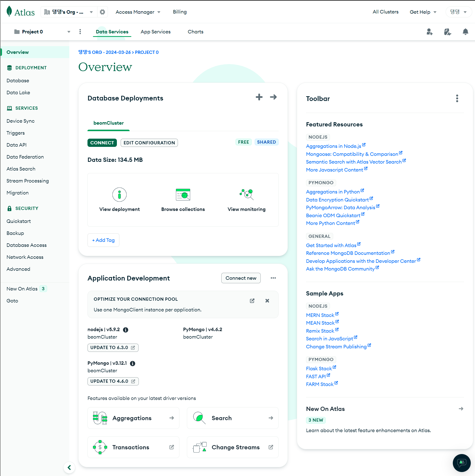Open connection pool tip external link icon
Screen dimensions: 475x476
(252, 301)
